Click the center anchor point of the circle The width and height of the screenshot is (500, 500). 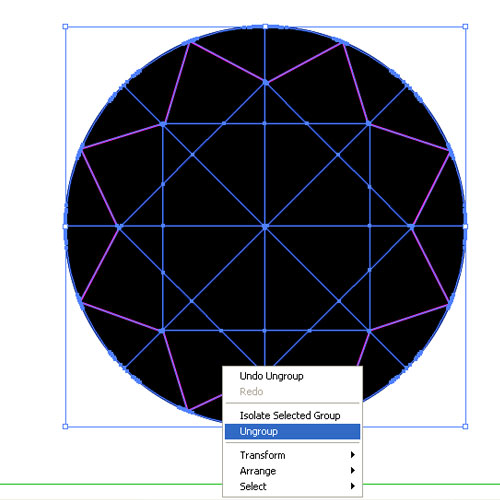click(265, 227)
